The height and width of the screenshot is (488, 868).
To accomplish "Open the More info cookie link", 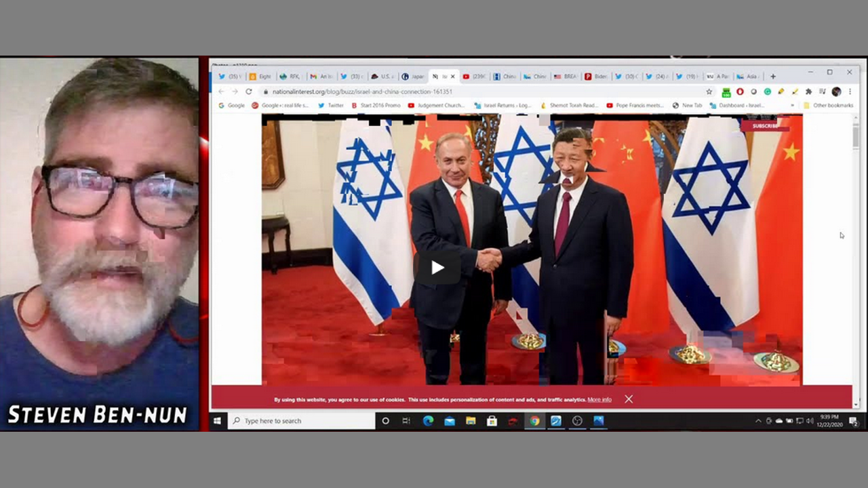I will coord(599,400).
